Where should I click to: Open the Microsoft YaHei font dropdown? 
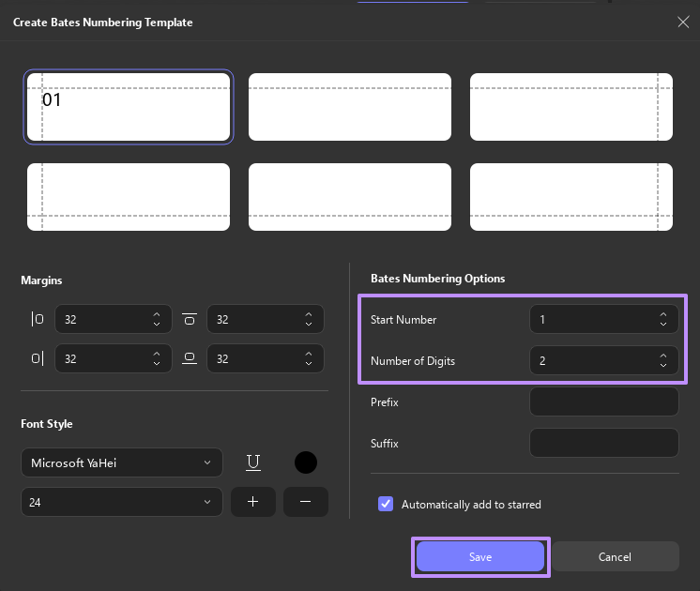(122, 462)
